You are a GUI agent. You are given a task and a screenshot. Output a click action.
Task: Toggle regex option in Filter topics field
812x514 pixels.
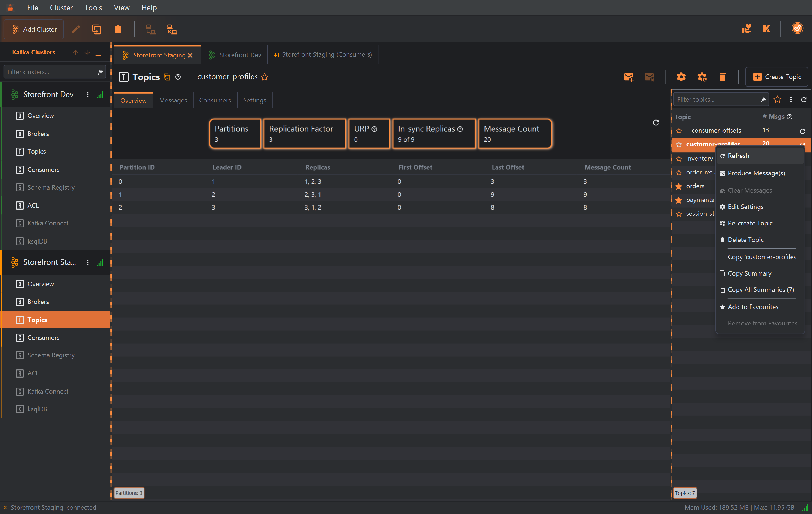(x=763, y=100)
